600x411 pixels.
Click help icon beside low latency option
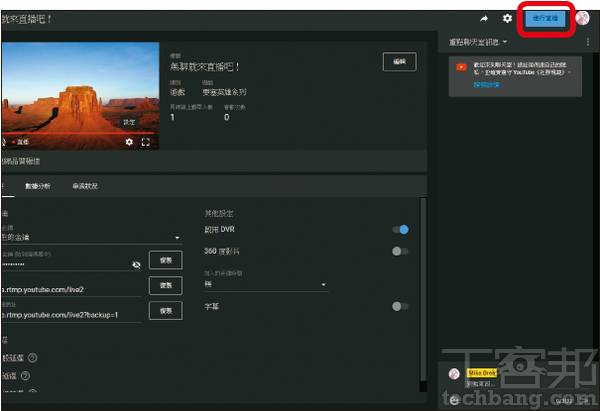33,358
